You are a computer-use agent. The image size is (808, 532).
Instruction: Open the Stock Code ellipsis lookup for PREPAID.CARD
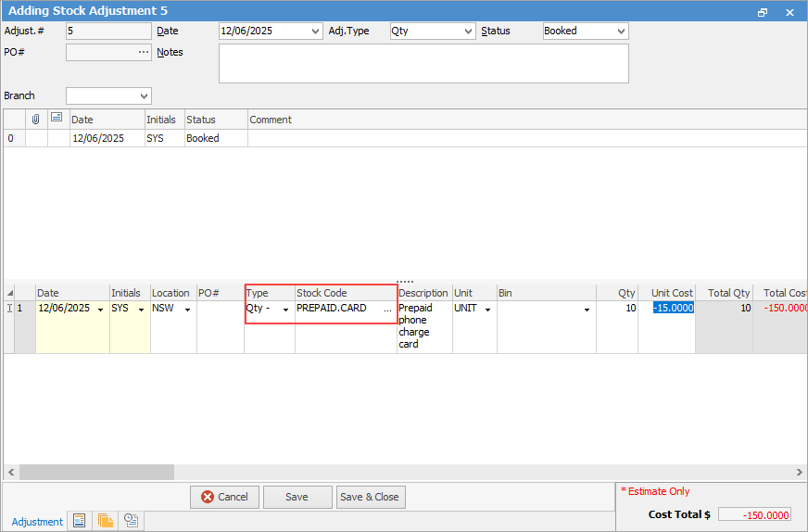click(387, 310)
